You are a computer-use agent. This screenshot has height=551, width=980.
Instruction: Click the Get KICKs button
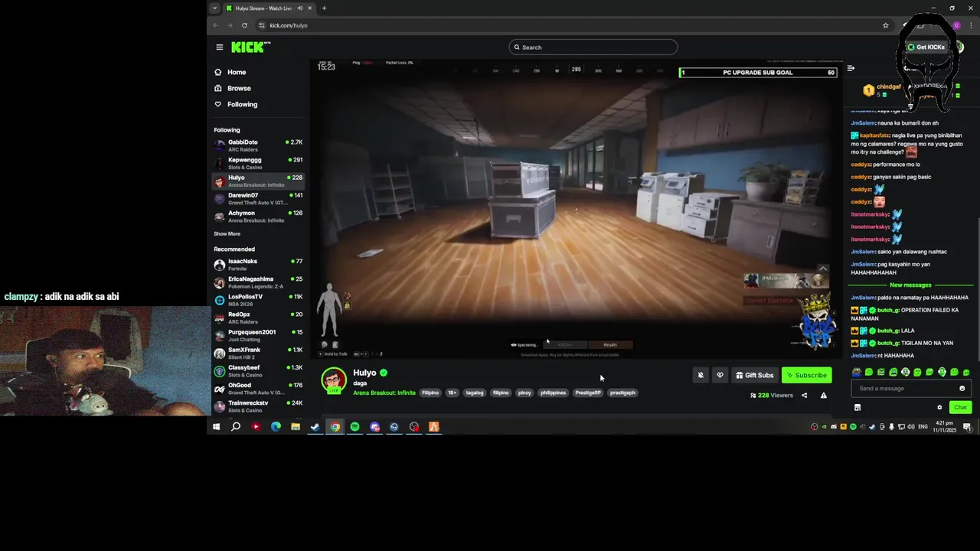pos(926,47)
